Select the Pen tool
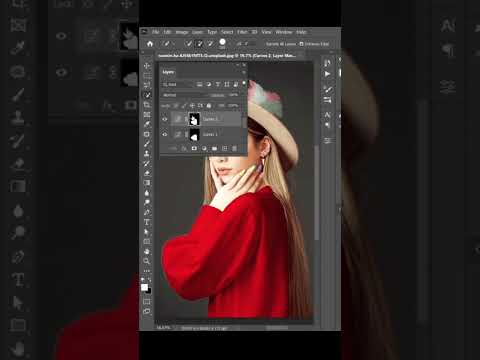The image size is (480, 360). coord(147,212)
